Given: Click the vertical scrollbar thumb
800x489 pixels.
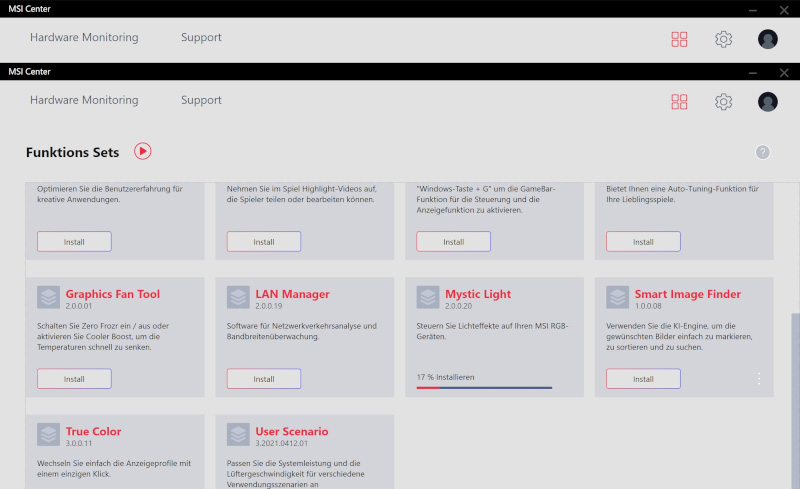Looking at the screenshot, I should [x=795, y=401].
